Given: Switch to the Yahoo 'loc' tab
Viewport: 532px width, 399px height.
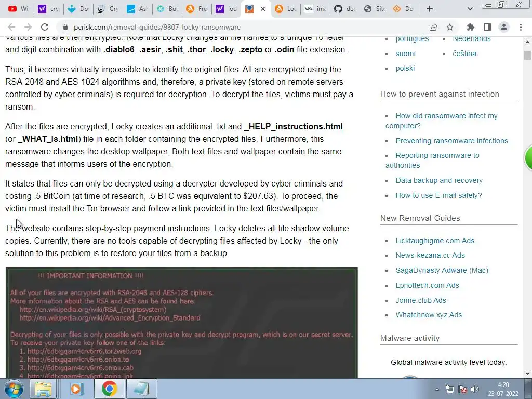Looking at the screenshot, I should click(x=226, y=9).
